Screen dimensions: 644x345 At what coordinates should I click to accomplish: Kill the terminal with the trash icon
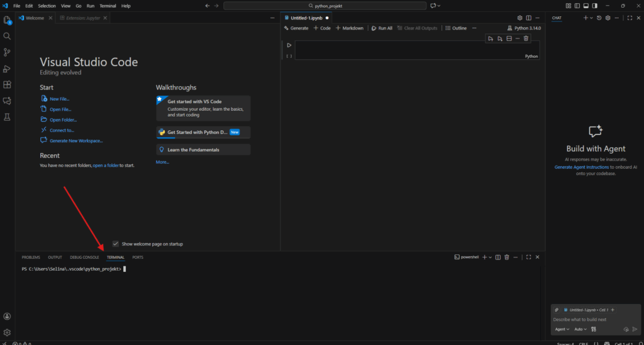(x=506, y=257)
